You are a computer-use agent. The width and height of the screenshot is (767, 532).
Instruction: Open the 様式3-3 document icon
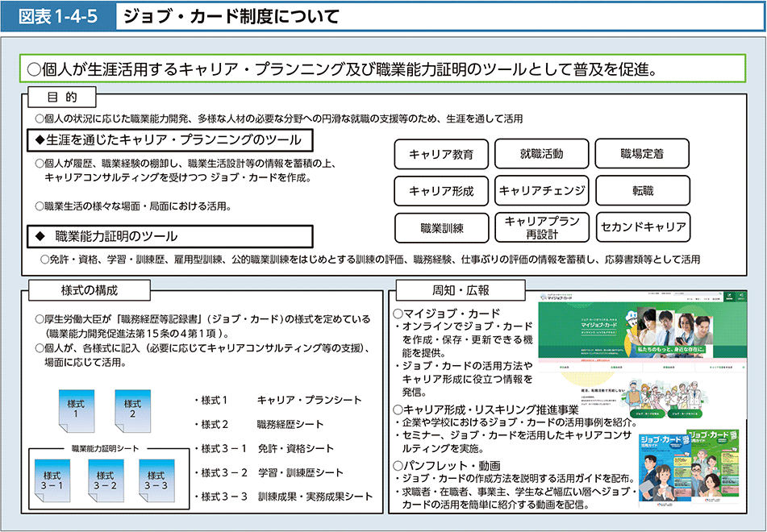coord(156,481)
